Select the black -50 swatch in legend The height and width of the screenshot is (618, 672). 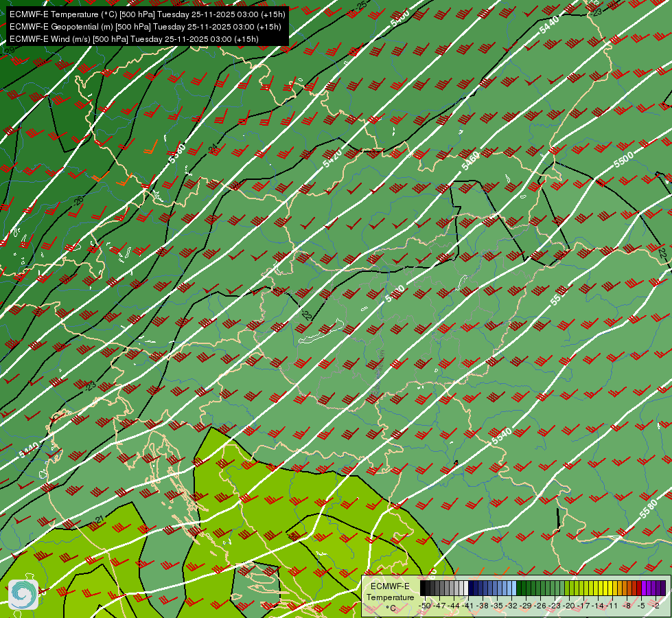[423, 588]
